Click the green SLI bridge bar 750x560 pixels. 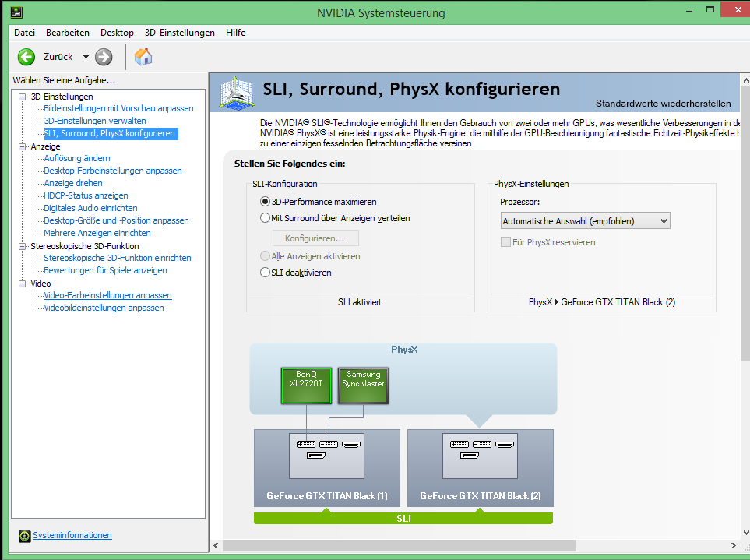pyautogui.click(x=403, y=519)
